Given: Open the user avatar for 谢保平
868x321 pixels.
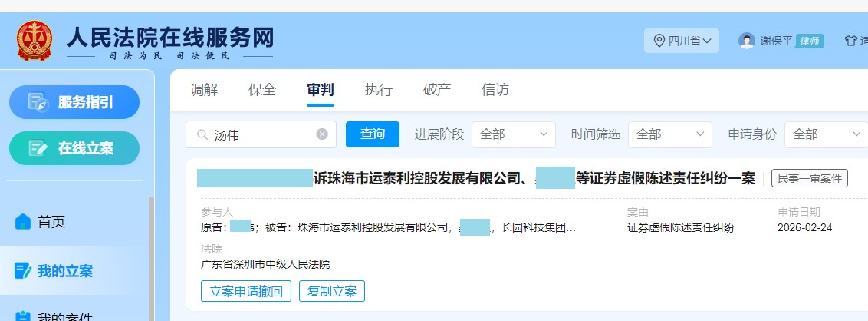Looking at the screenshot, I should tap(746, 41).
